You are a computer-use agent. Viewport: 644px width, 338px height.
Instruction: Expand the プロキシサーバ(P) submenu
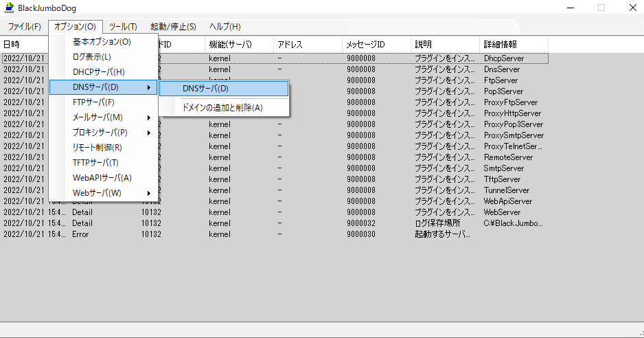(104, 133)
